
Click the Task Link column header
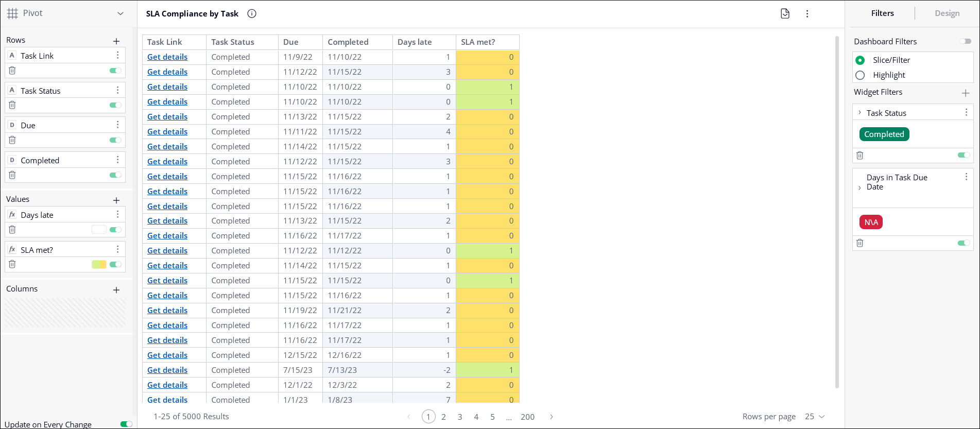coord(175,42)
